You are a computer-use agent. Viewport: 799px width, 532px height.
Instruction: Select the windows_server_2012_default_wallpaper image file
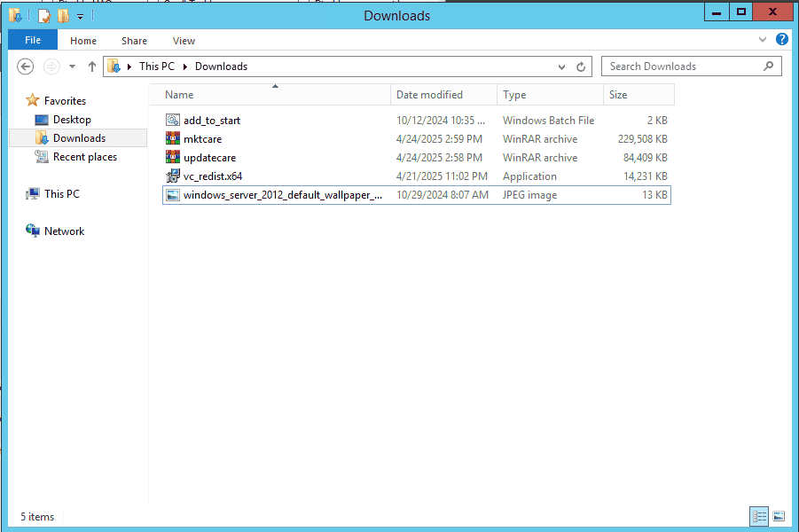[416, 195]
